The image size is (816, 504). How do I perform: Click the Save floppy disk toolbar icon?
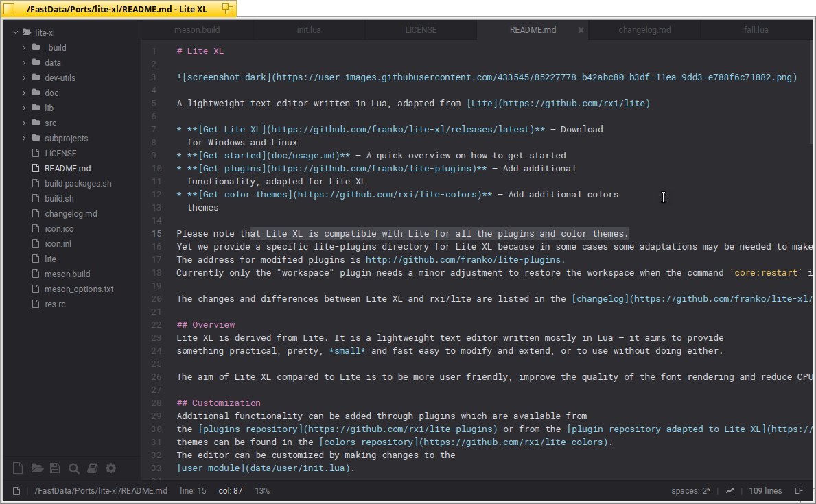[x=55, y=468]
